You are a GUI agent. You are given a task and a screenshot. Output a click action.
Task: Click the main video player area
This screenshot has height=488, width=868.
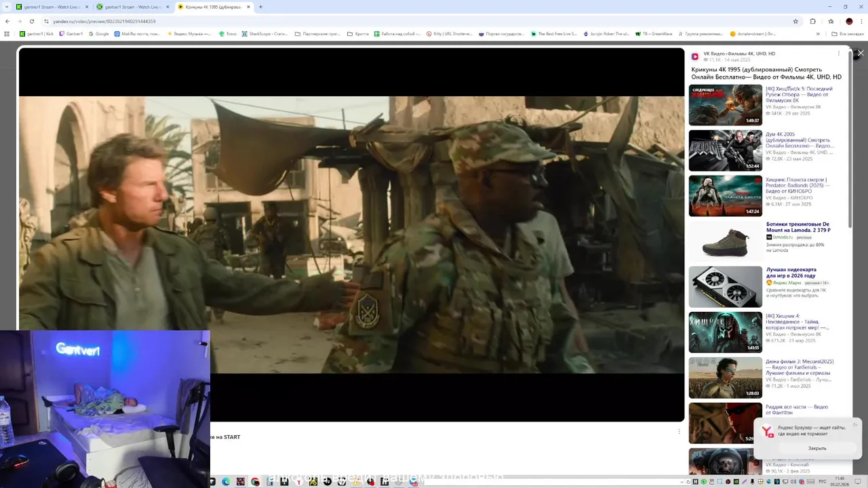[351, 235]
